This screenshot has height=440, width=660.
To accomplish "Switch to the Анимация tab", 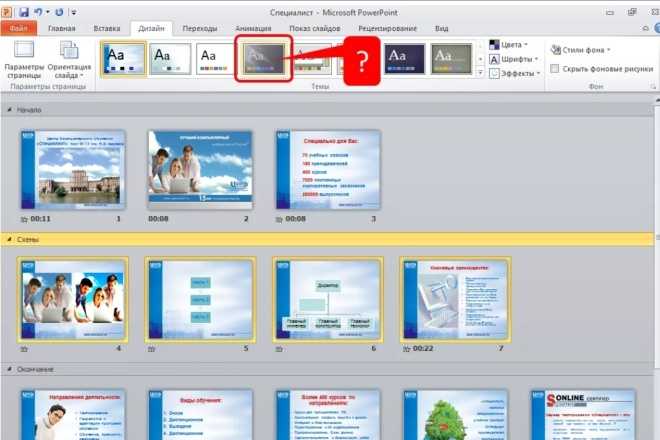I will click(253, 28).
